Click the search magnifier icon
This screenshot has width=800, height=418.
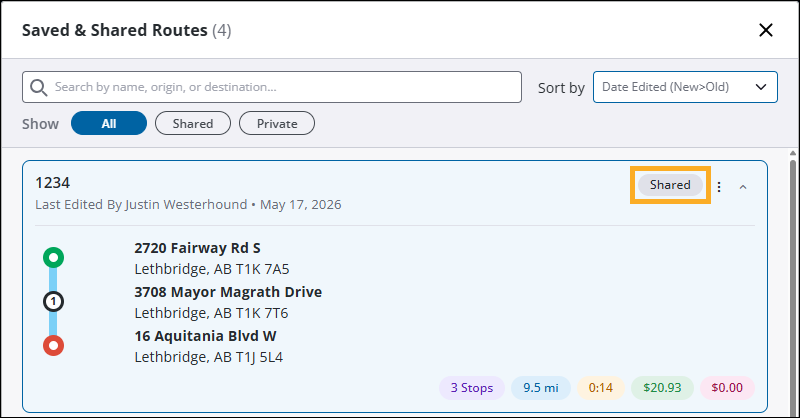tap(38, 87)
